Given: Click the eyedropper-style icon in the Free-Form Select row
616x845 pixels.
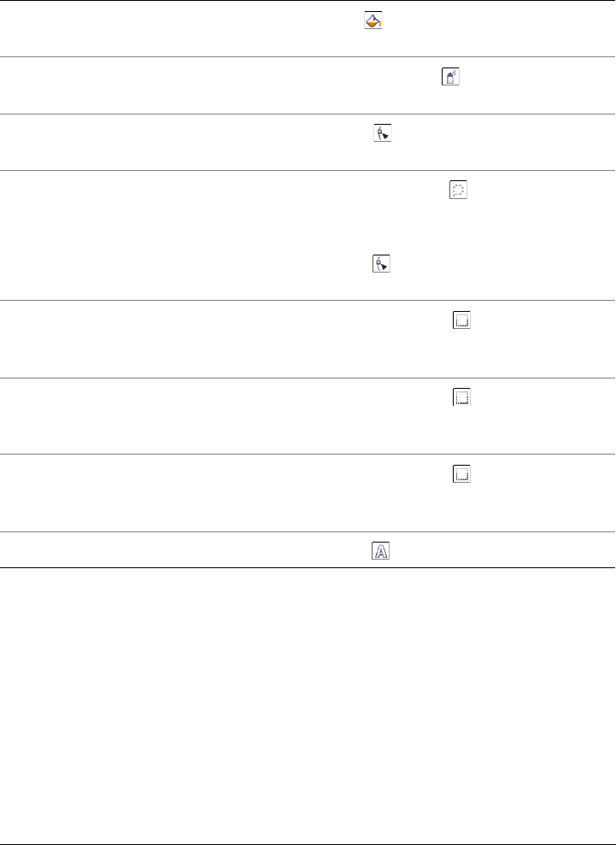Looking at the screenshot, I should pyautogui.click(x=382, y=263).
